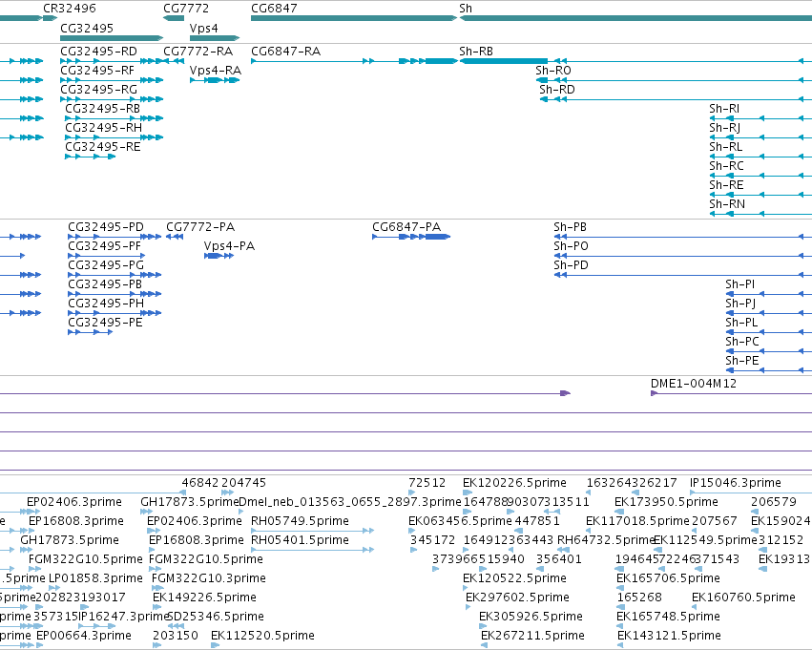
Task: Click the EK120226.5prime EST label
Action: pos(514,483)
